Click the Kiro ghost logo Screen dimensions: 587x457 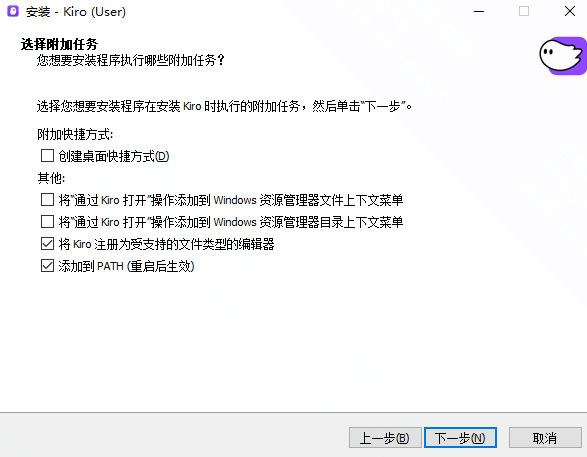coord(563,56)
